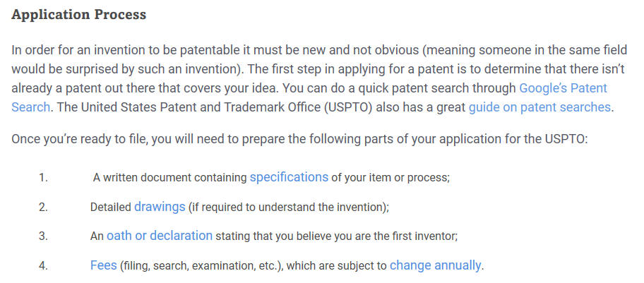The image size is (644, 283).
Task: Click the Application Process heading
Action: [79, 15]
